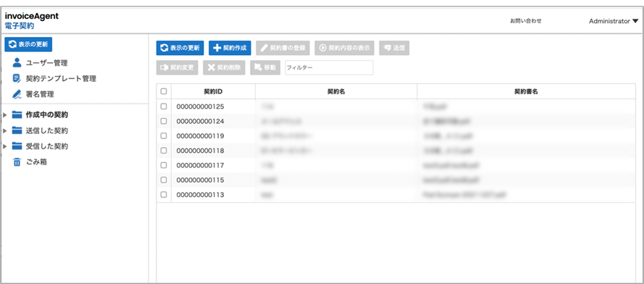The height and width of the screenshot is (284, 644).
Task: Sort by the 契約ID column header
Action: click(213, 92)
